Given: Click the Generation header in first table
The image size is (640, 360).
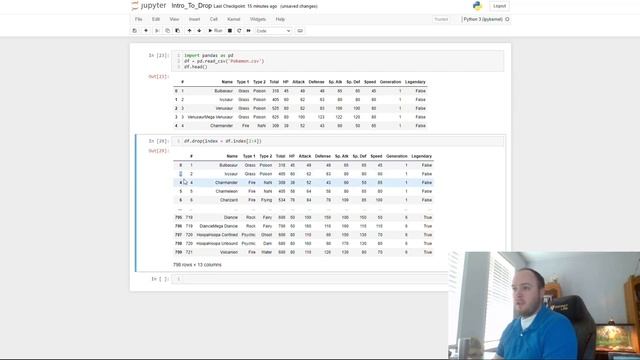Looking at the screenshot, I should [391, 82].
